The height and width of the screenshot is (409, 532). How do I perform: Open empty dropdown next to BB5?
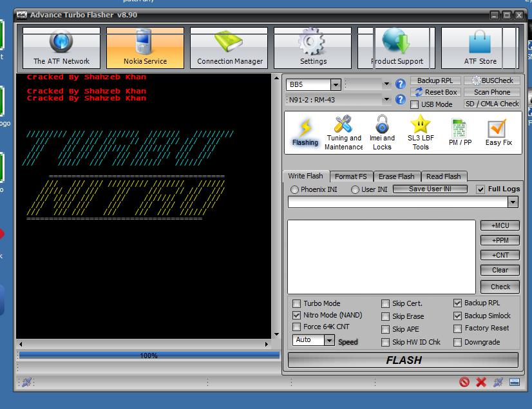click(x=386, y=84)
